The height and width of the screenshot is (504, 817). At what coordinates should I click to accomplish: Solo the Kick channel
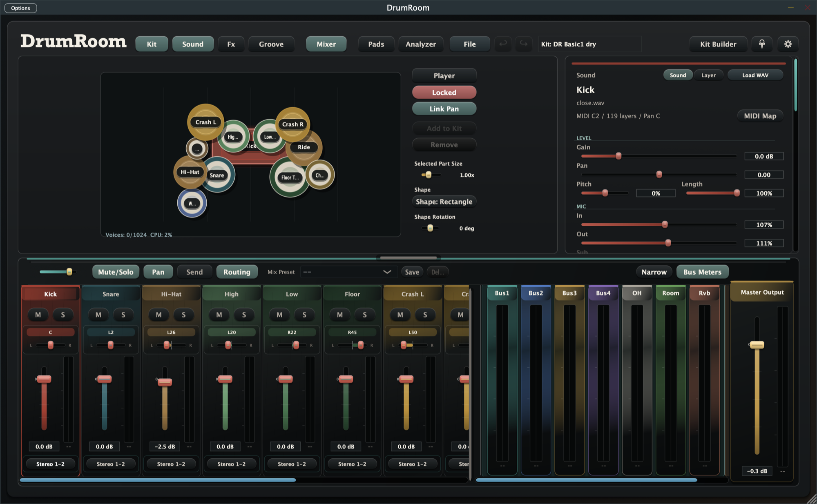63,315
